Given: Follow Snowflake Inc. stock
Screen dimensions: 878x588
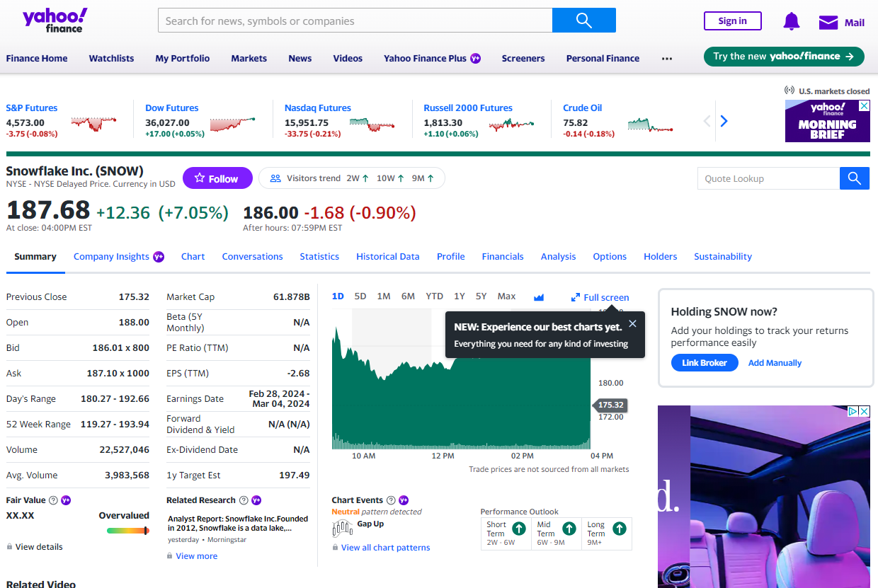Looking at the screenshot, I should (217, 178).
